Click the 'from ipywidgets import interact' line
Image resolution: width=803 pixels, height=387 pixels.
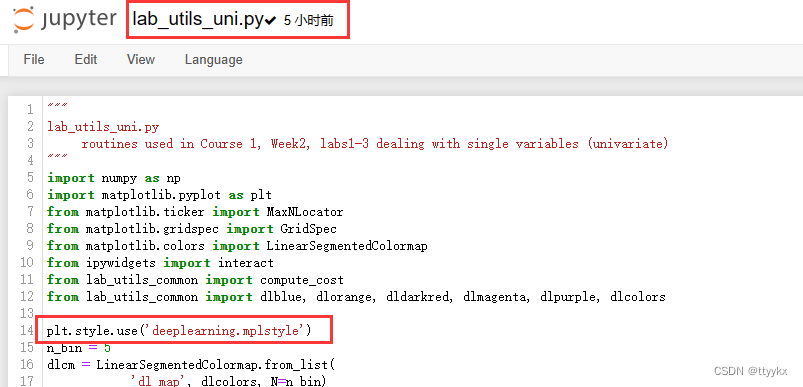(160, 263)
